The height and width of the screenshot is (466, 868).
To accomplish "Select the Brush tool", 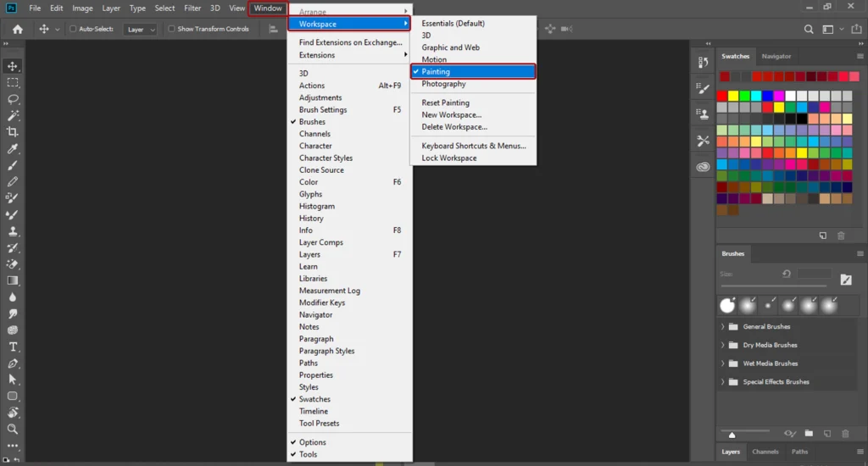I will 12,165.
